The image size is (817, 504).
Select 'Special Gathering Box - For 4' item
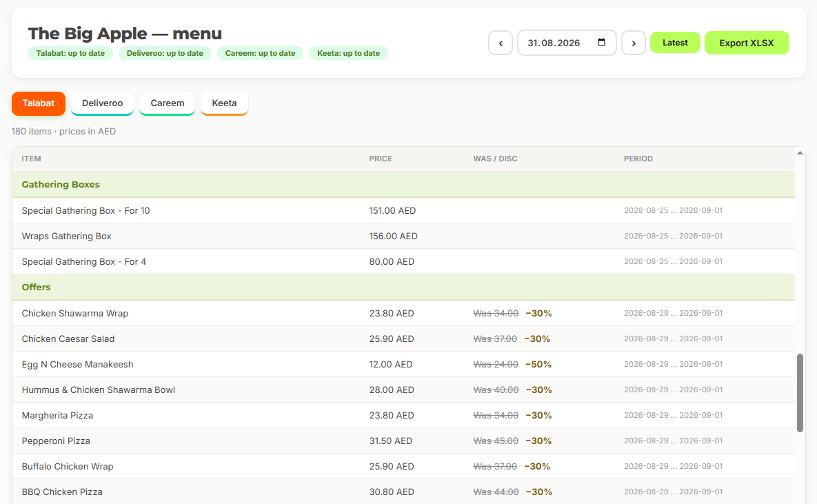tap(84, 261)
